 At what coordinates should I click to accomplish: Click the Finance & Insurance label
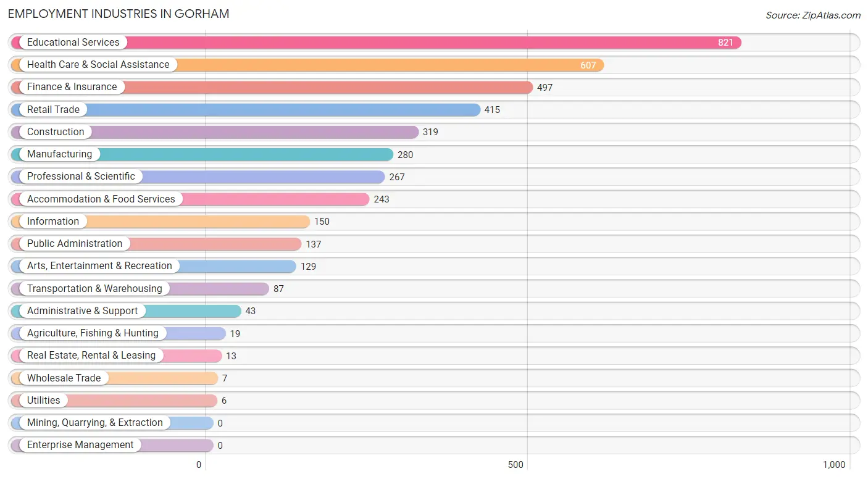click(72, 87)
